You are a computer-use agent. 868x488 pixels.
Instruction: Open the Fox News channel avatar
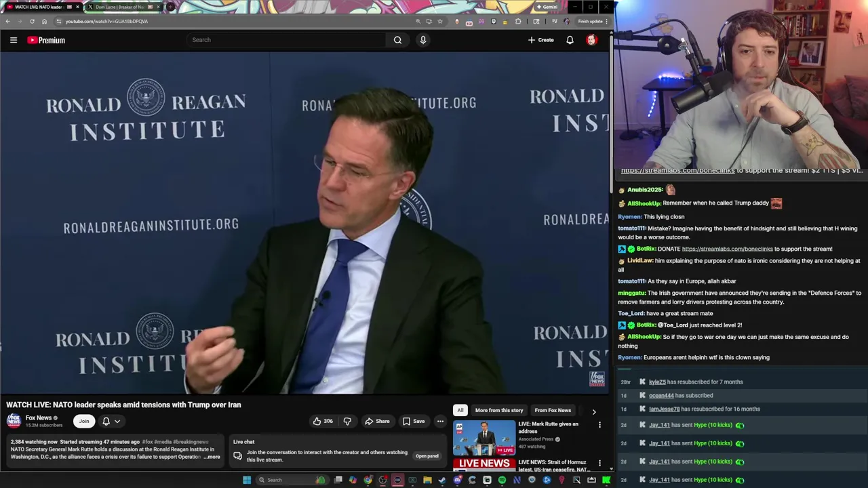pyautogui.click(x=14, y=421)
